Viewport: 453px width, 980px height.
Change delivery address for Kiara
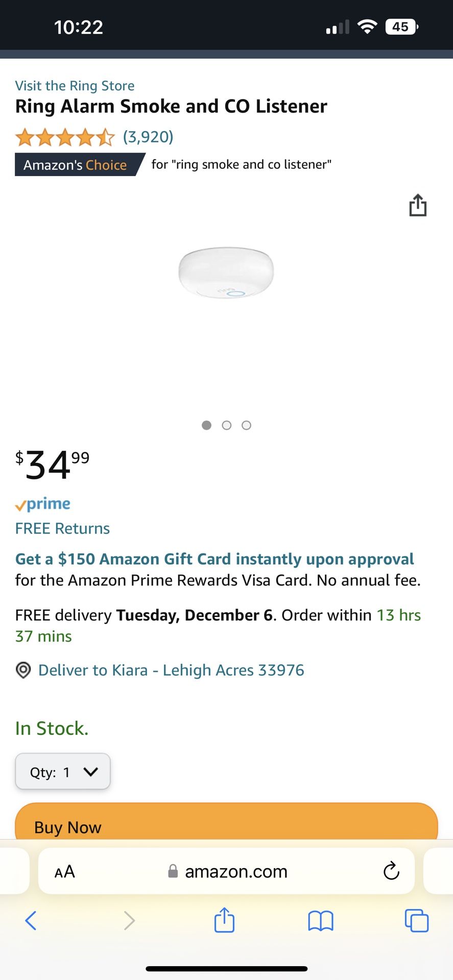click(x=171, y=670)
